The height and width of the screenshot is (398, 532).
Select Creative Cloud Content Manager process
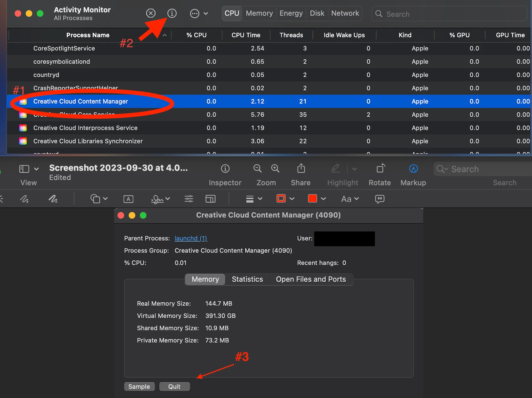pyautogui.click(x=269, y=101)
